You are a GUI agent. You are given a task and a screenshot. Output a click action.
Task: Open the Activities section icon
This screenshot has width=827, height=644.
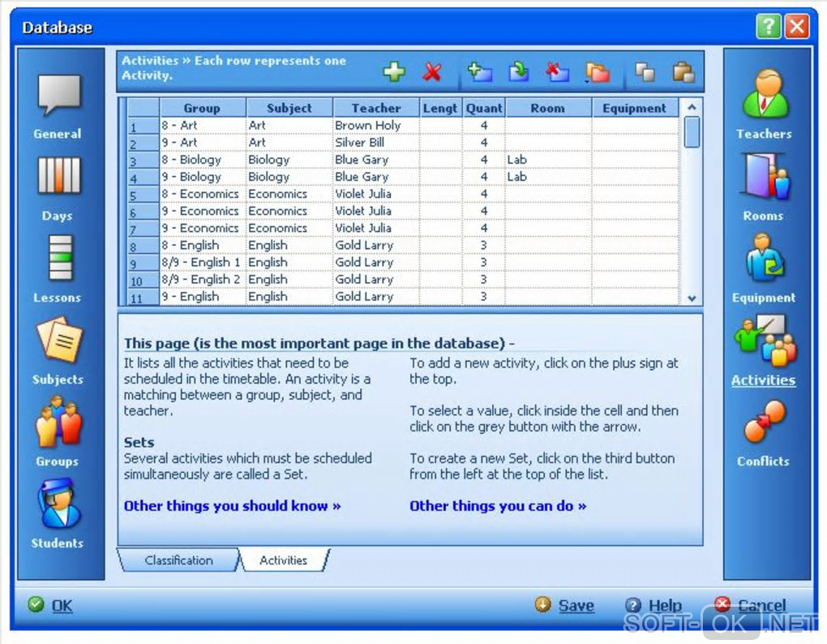765,341
